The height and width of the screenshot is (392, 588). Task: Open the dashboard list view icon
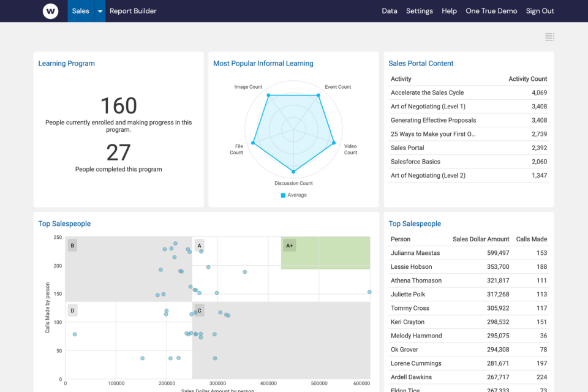[549, 37]
